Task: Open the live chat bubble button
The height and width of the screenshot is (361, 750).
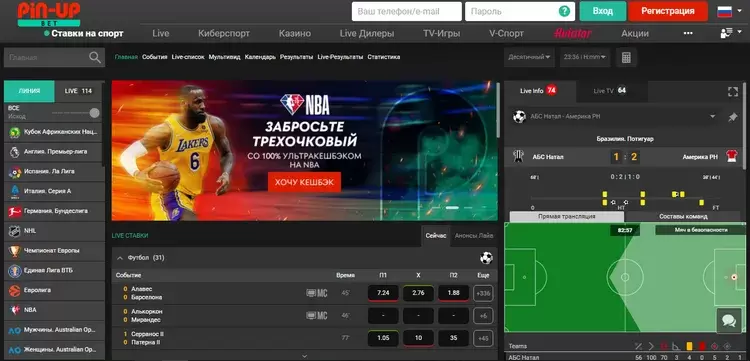Action: pos(729,320)
